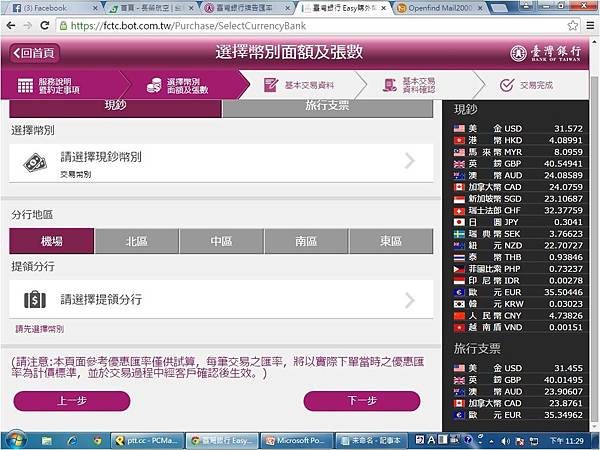The image size is (600, 450).
Task: Click the 請先選擇幣別 notice text
Action: (39, 329)
